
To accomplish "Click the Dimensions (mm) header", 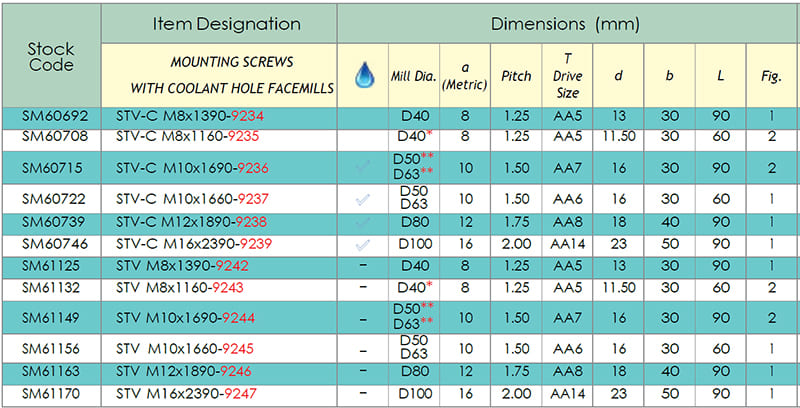I will point(566,22).
